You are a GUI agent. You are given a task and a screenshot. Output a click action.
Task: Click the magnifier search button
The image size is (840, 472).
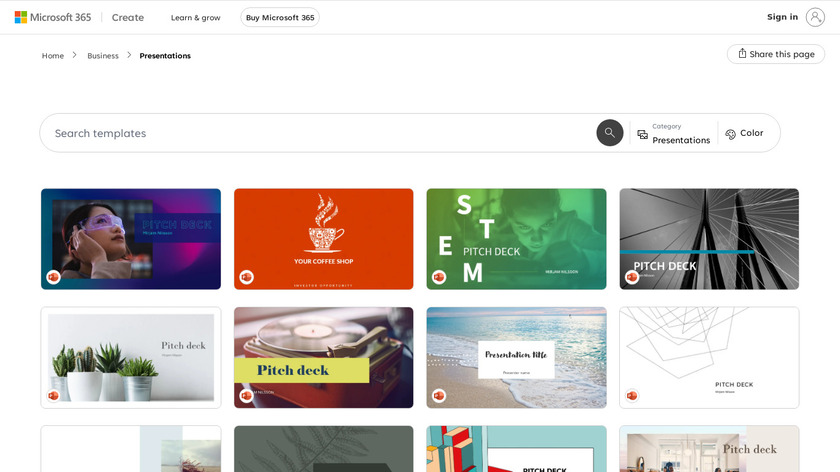[609, 133]
